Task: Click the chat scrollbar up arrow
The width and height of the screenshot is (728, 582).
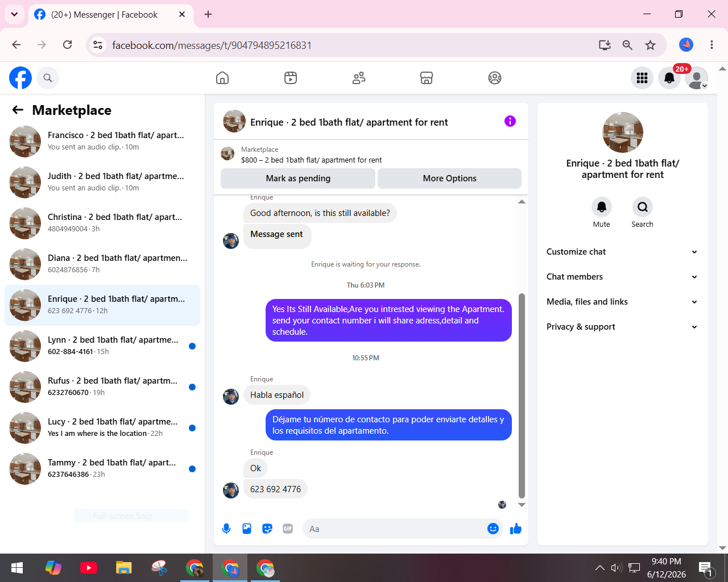Action: pyautogui.click(x=522, y=202)
